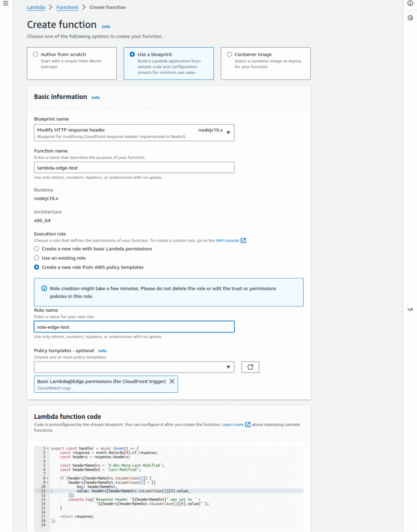Click the 'Basic information' section heading
This screenshot has height=532, width=417.
(x=60, y=97)
